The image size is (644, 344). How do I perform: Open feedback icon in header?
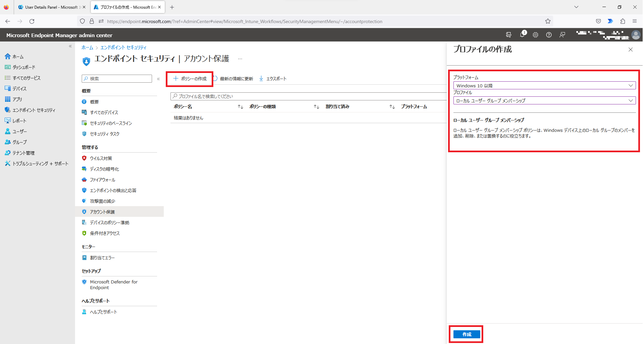[x=562, y=35]
